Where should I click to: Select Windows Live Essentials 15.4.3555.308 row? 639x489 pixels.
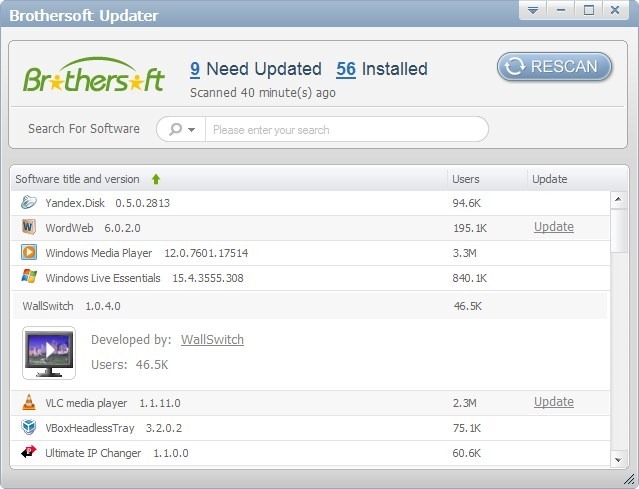coord(310,278)
